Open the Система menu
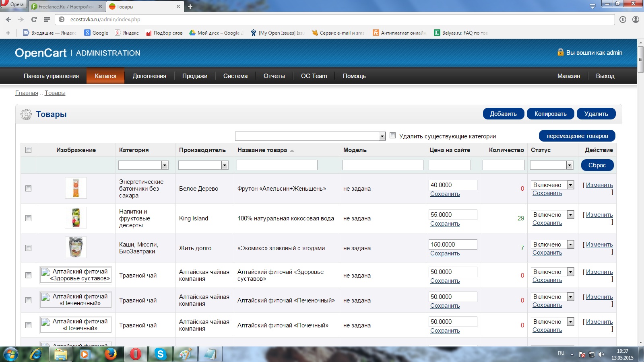 (235, 76)
